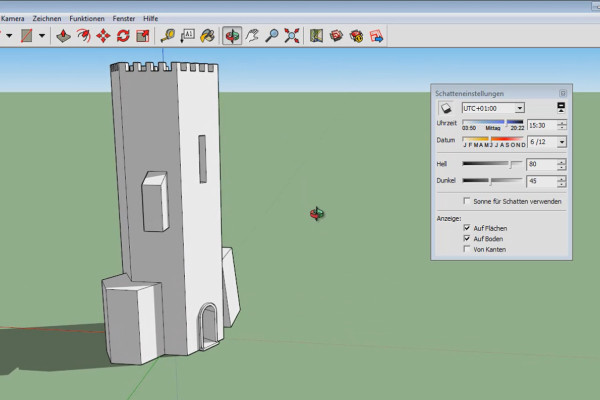Open the Get Models 3D Warehouse icon

(336, 36)
